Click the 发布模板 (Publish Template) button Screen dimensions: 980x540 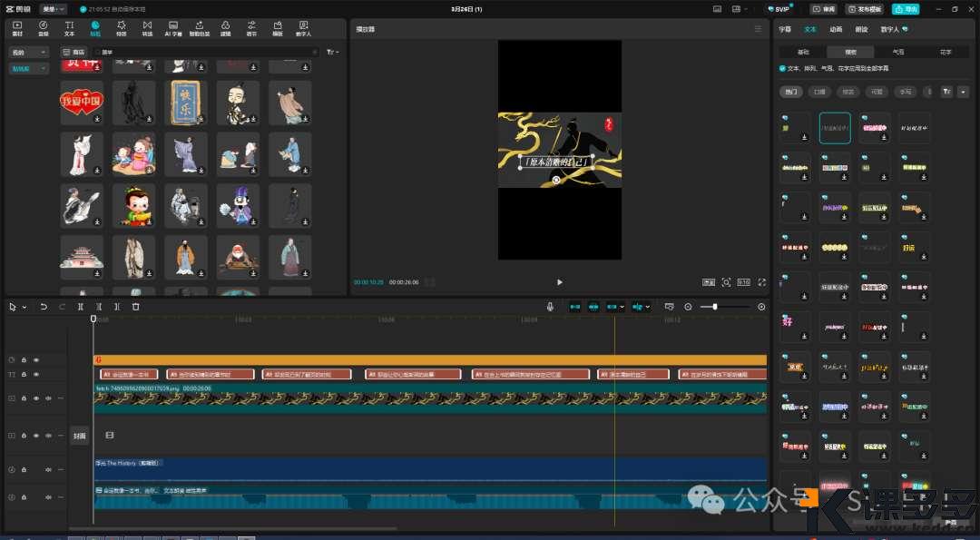864,9
